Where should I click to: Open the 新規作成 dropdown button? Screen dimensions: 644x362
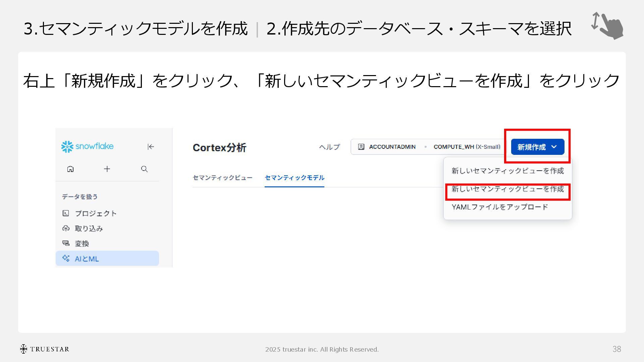pyautogui.click(x=532, y=147)
